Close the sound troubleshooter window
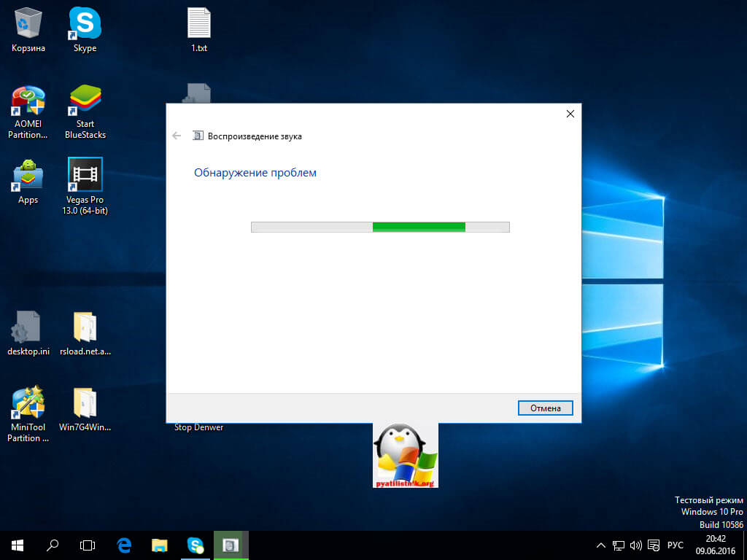The image size is (747, 560). pos(570,114)
